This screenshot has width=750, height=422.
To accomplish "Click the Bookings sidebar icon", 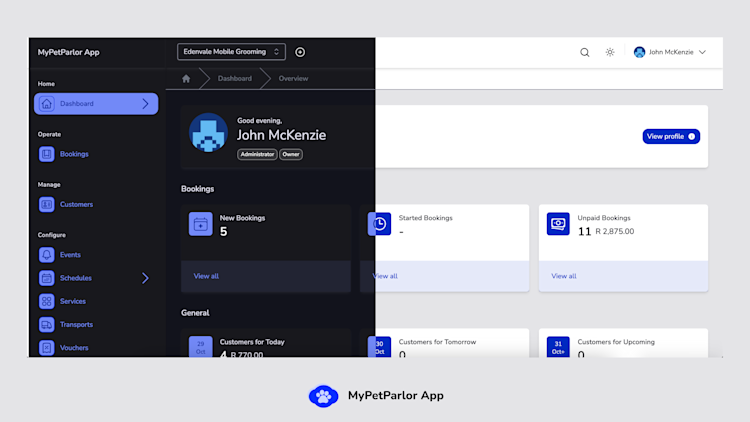I will [46, 154].
